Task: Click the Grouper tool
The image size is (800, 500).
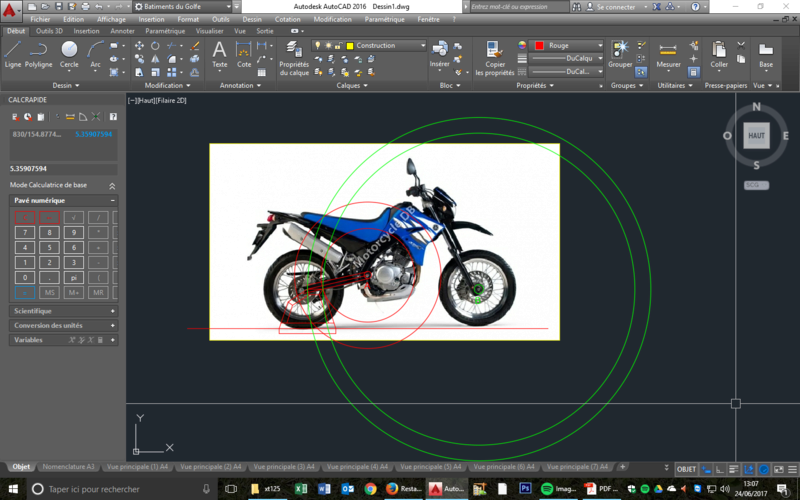Action: click(x=620, y=54)
